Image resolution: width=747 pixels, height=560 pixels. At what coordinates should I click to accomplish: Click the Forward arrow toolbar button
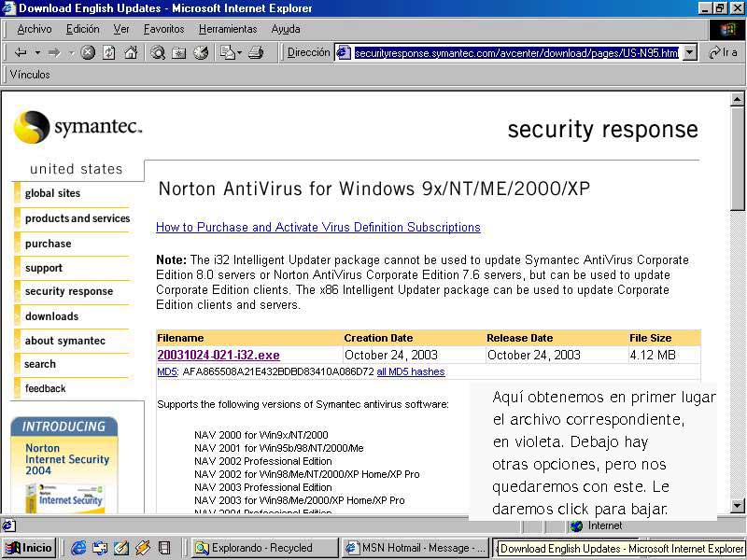(x=54, y=52)
